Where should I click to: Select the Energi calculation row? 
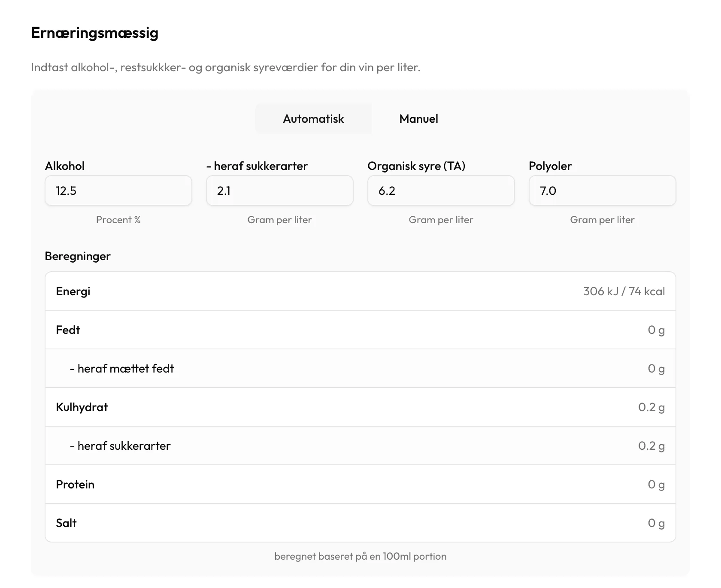[x=360, y=291]
